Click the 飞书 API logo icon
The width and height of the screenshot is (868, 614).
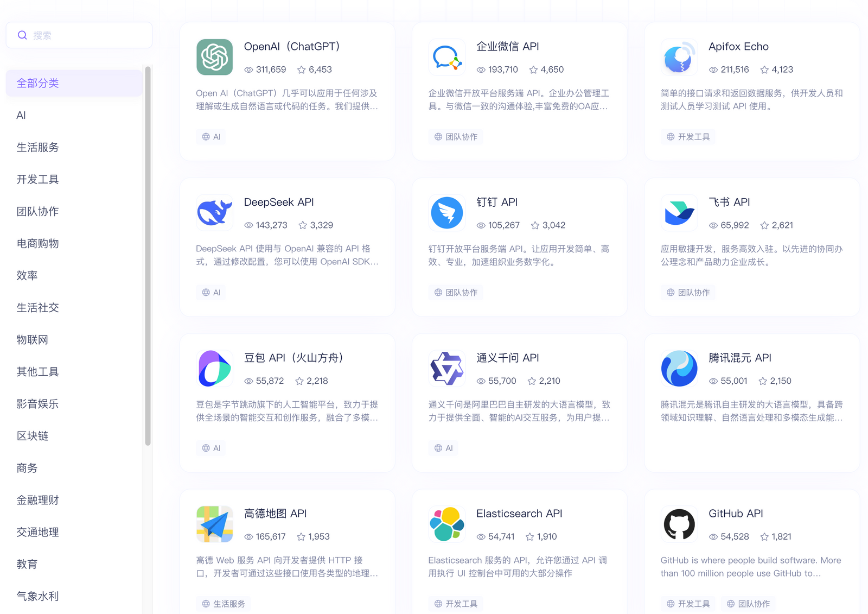click(679, 212)
